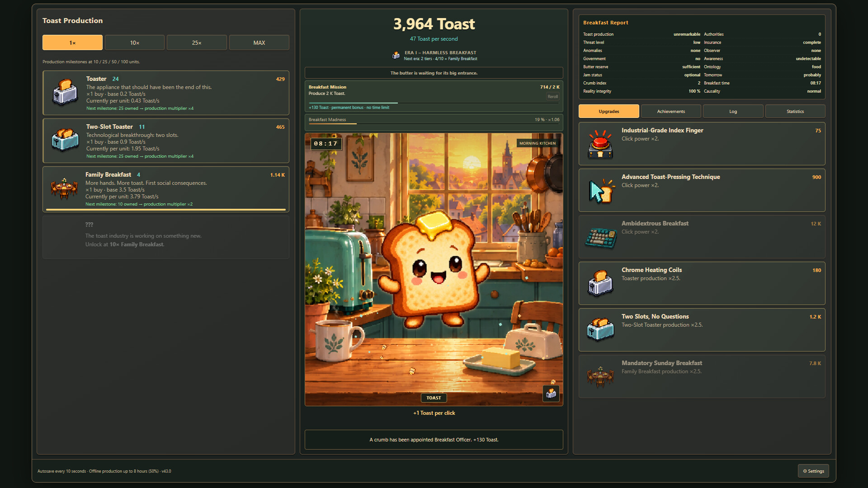Select the MAX buy amount
This screenshot has width=868, height=488.
tap(259, 42)
